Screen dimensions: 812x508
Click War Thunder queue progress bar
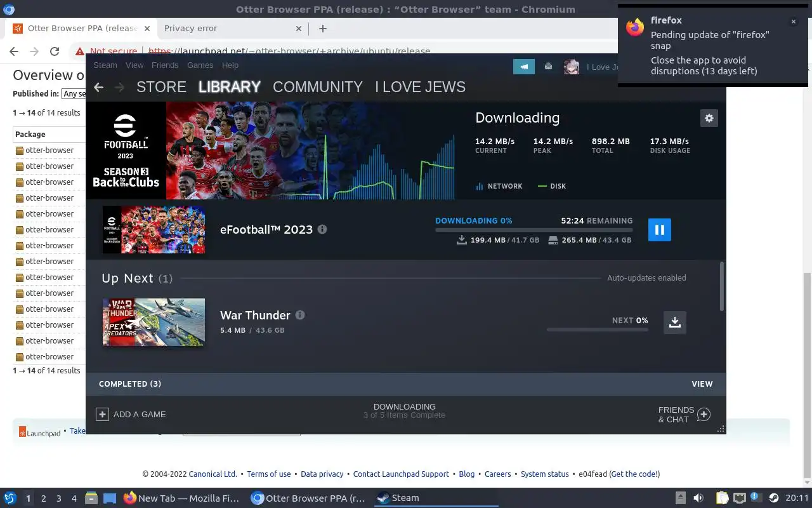tap(598, 330)
